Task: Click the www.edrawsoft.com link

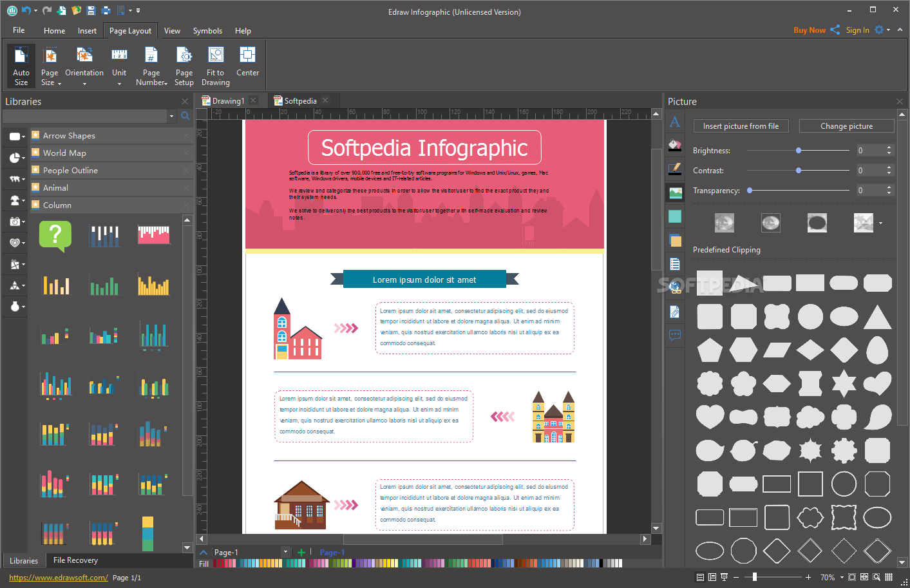Action: pyautogui.click(x=58, y=578)
